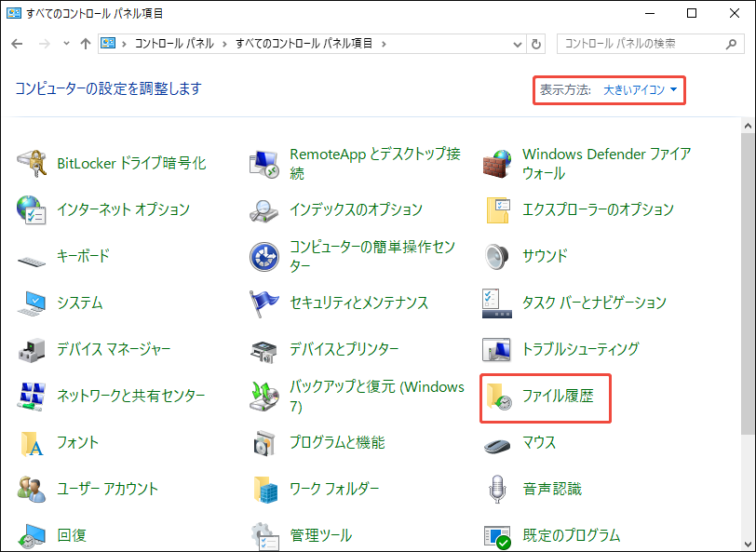Click the デバイスとプリンター printer icon

[x=264, y=351]
